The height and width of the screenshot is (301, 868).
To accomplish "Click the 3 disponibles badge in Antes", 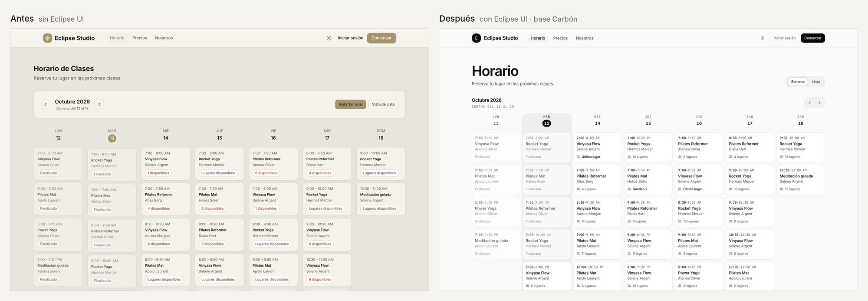I will pyautogui.click(x=212, y=244).
